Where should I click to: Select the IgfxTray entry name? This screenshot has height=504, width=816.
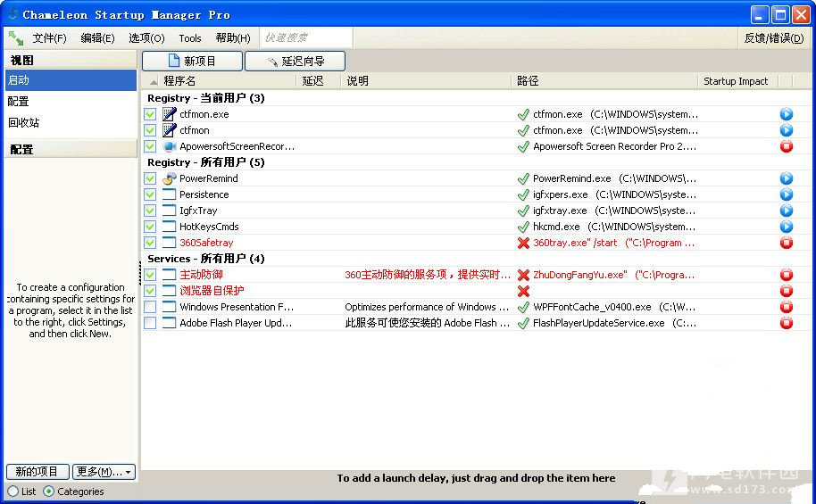[198, 211]
